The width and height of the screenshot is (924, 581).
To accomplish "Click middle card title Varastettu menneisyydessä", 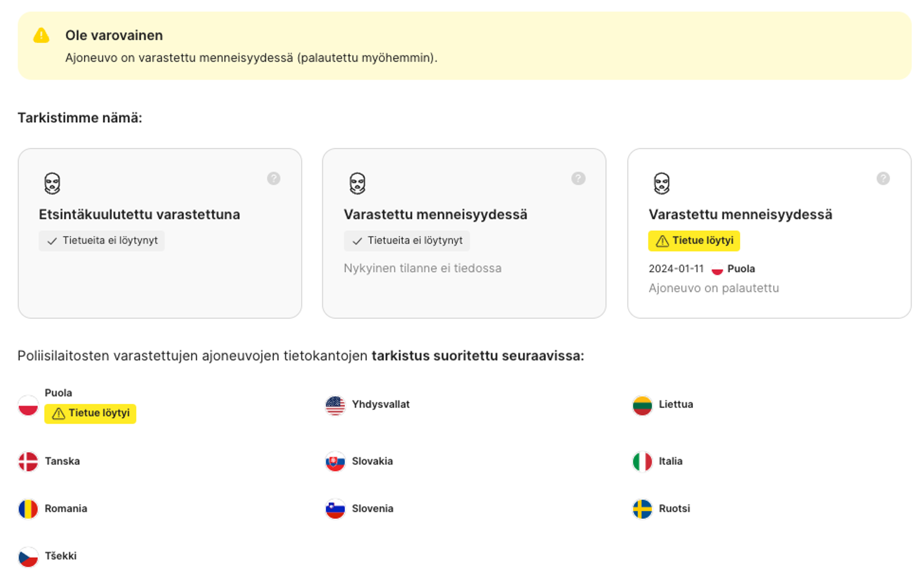I will pyautogui.click(x=435, y=214).
